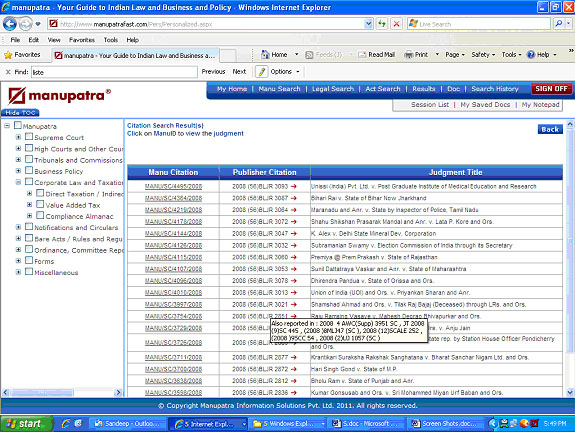Go to Manu Search tab

point(279,89)
